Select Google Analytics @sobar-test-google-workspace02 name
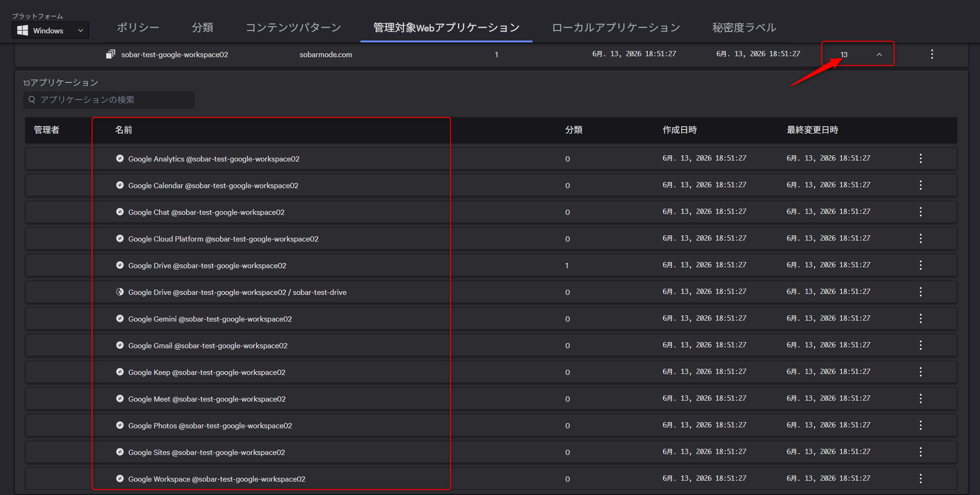 [x=214, y=159]
